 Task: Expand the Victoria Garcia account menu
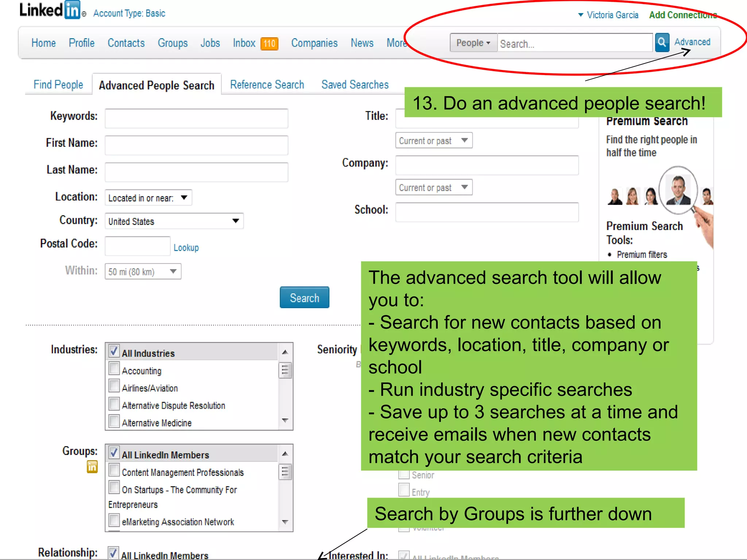point(608,15)
